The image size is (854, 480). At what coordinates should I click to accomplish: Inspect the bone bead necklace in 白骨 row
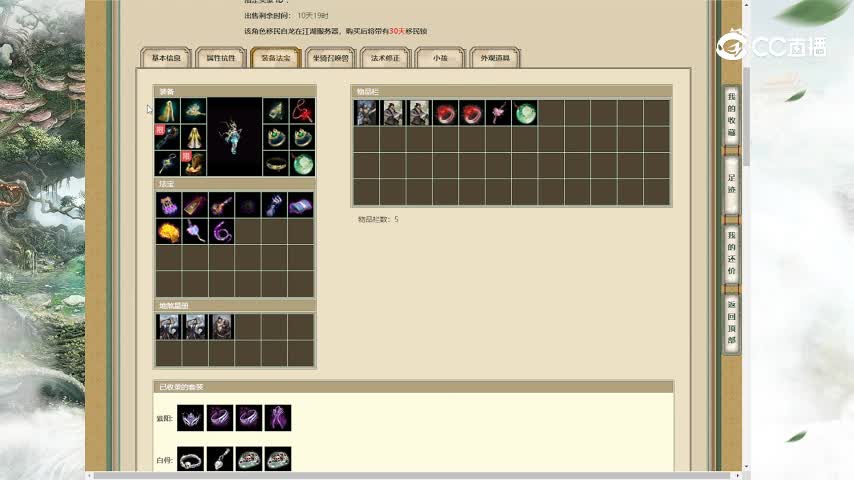(x=191, y=459)
